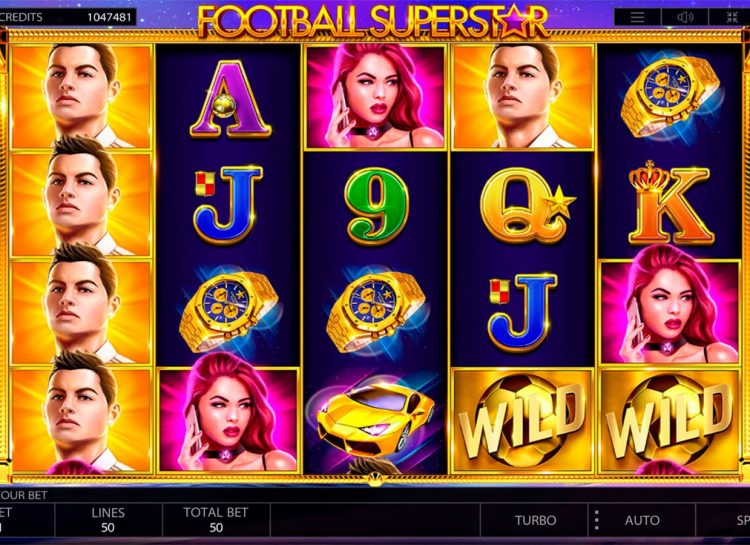The image size is (750, 545).
Task: Expand options via three-dot handle beside Auto
Action: 596,520
